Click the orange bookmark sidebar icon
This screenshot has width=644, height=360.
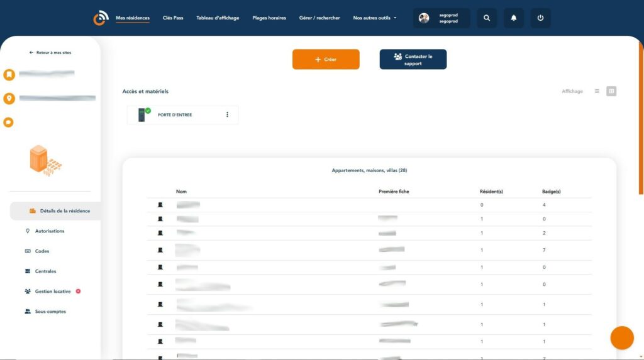coord(9,75)
